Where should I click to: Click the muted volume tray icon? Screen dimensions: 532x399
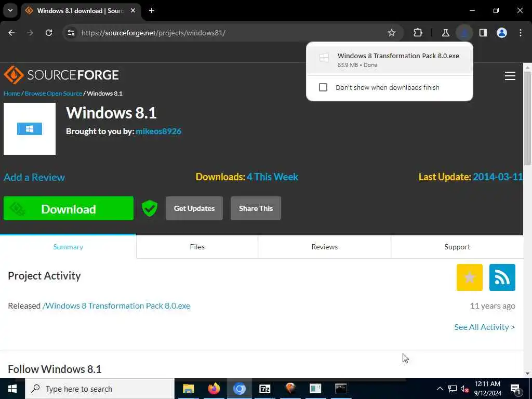point(464,389)
